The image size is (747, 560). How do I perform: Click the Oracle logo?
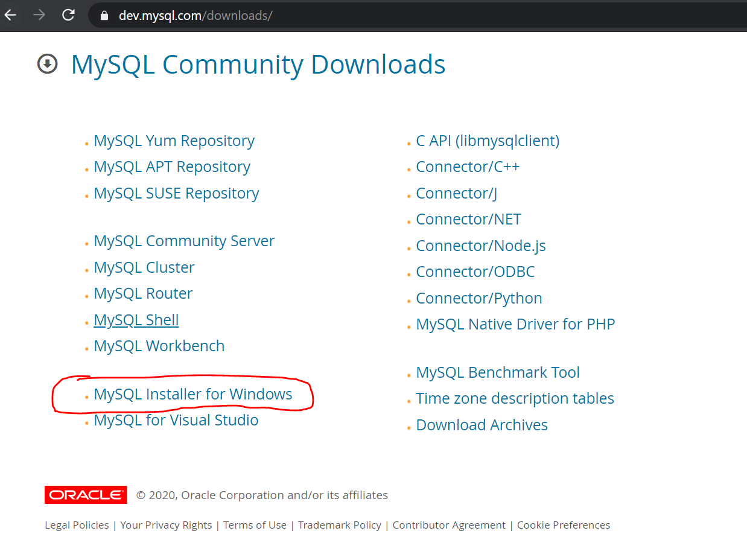point(86,495)
